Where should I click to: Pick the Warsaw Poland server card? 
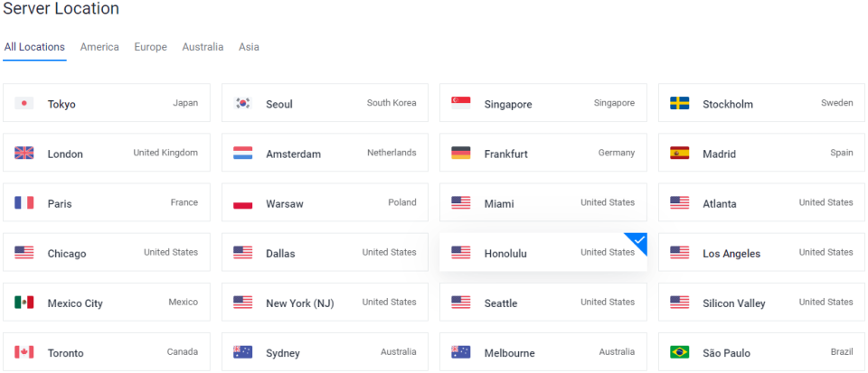[x=325, y=202]
